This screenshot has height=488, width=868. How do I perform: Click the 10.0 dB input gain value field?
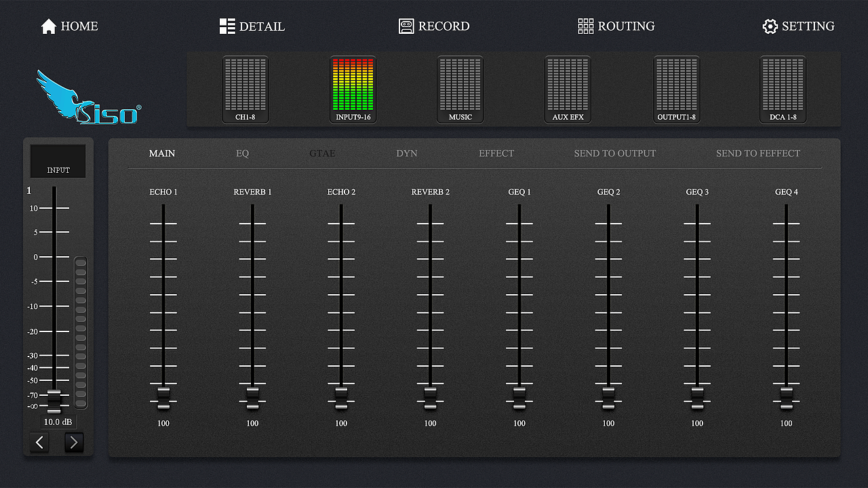(58, 422)
